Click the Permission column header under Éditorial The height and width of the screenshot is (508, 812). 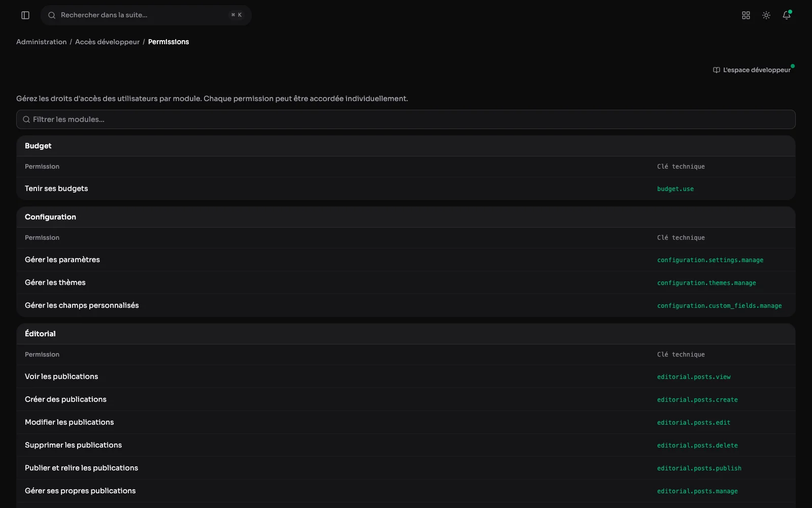[42, 355]
